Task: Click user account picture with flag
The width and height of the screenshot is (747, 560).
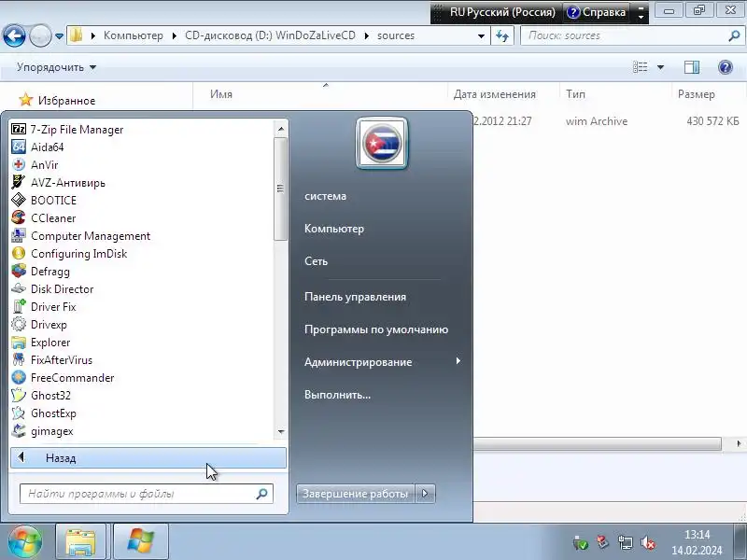Action: tap(382, 143)
